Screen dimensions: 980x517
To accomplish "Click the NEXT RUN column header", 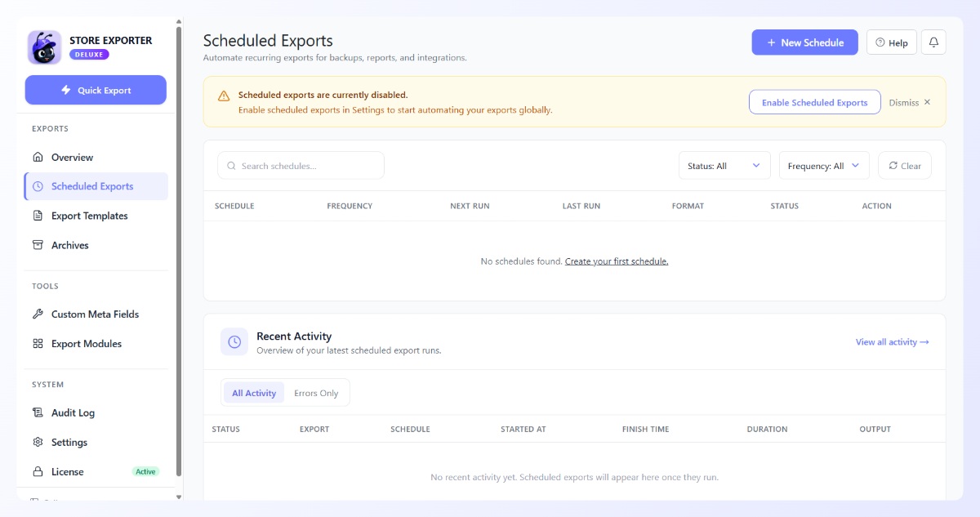I will (x=470, y=206).
